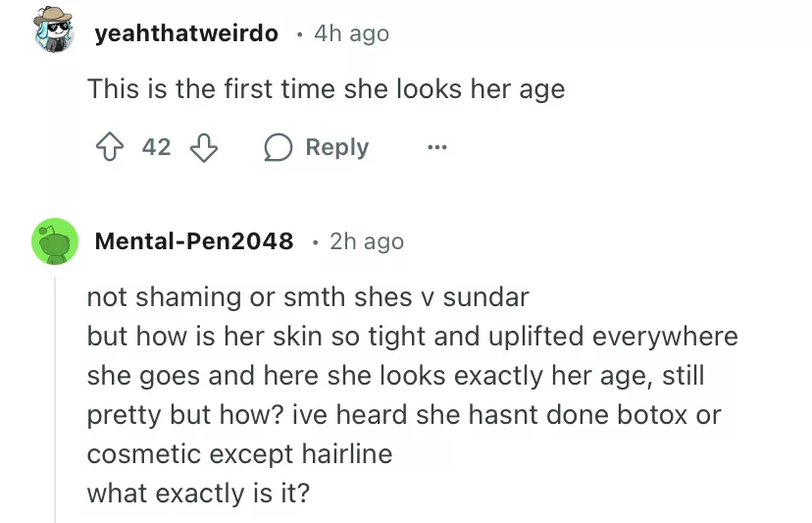Open yeahthatweirdo's avatar with the hat
This screenshot has height=523, width=812.
(x=55, y=33)
